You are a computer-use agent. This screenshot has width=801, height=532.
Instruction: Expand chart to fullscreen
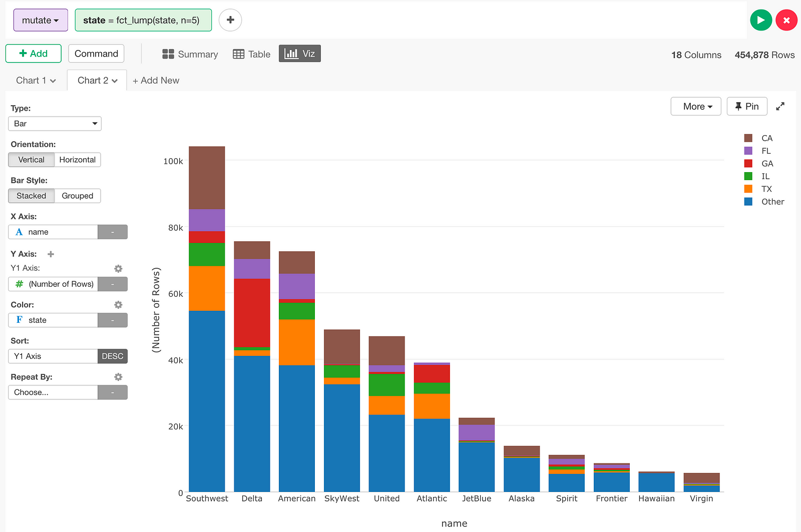(780, 107)
